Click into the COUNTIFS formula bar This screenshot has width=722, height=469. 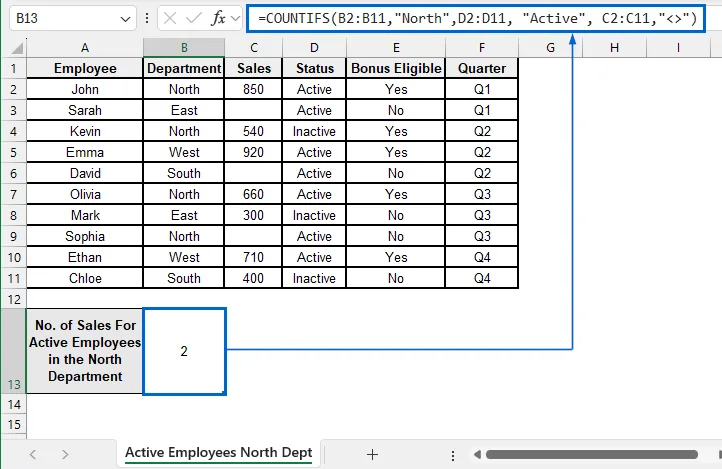click(x=476, y=18)
